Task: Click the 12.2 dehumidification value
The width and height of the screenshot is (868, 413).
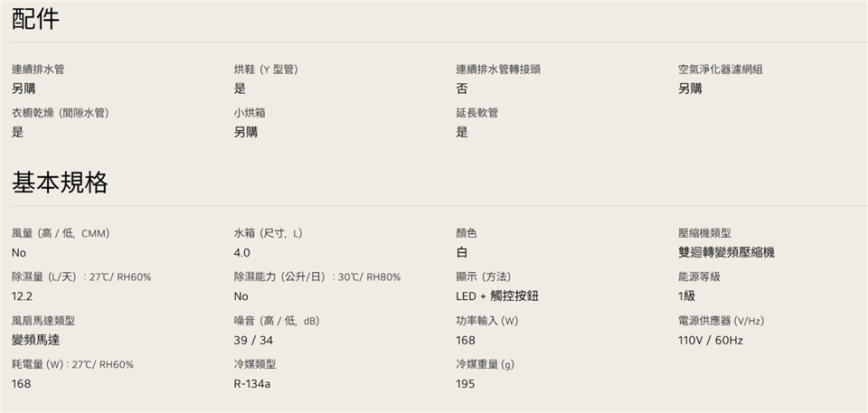Action: tap(22, 296)
